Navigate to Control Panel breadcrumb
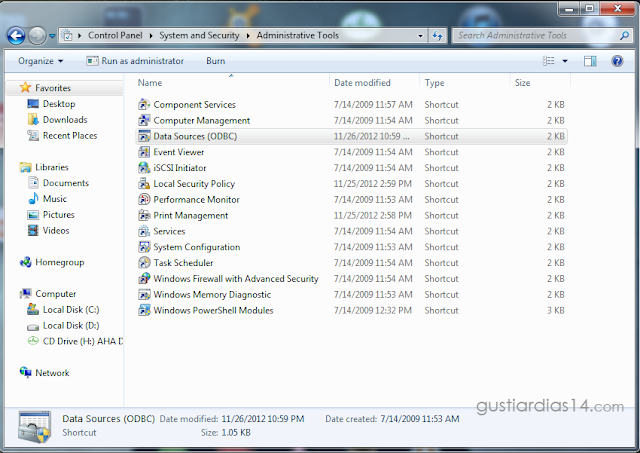640x453 pixels. point(115,36)
